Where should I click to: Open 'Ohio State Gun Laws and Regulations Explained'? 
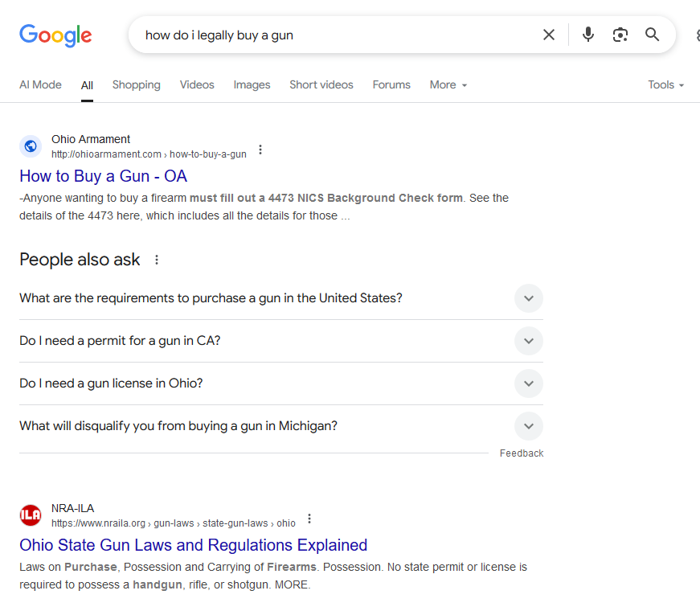[x=194, y=545]
